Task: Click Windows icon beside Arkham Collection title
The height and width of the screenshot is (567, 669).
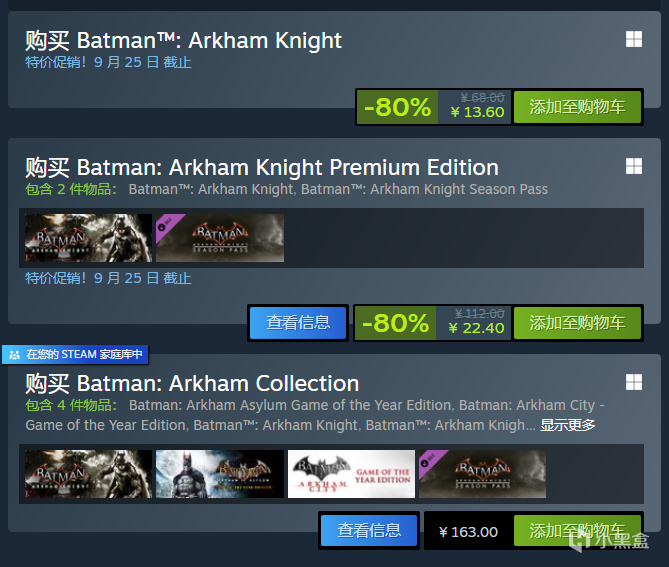Action: (633, 382)
